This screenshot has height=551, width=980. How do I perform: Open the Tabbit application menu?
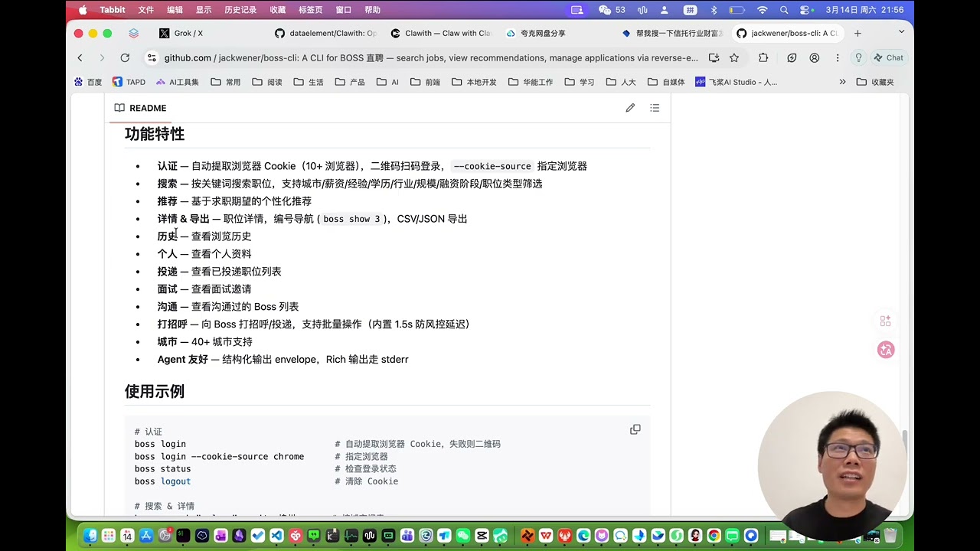point(113,10)
